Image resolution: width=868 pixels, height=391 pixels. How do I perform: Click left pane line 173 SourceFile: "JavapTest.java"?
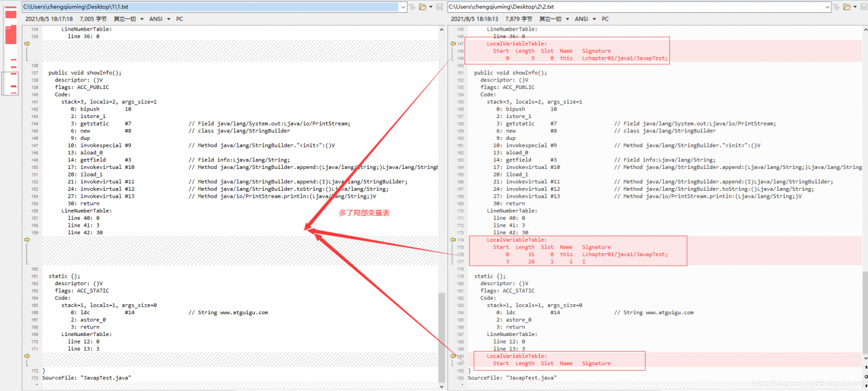pyautogui.click(x=86, y=377)
